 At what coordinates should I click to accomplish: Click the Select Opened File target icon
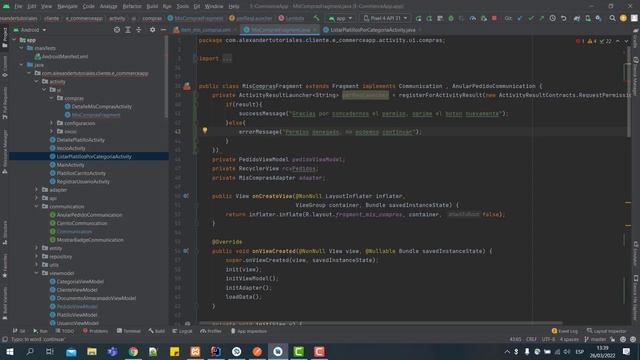[117, 30]
